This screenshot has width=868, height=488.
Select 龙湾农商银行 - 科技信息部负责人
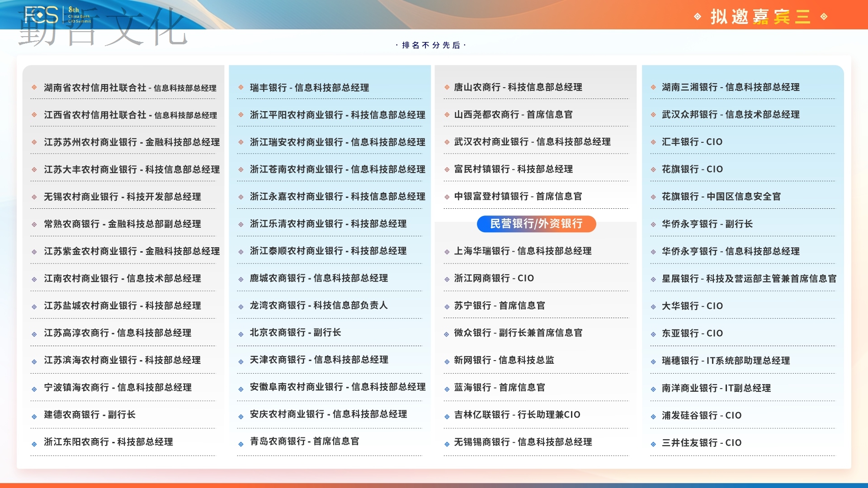click(319, 305)
